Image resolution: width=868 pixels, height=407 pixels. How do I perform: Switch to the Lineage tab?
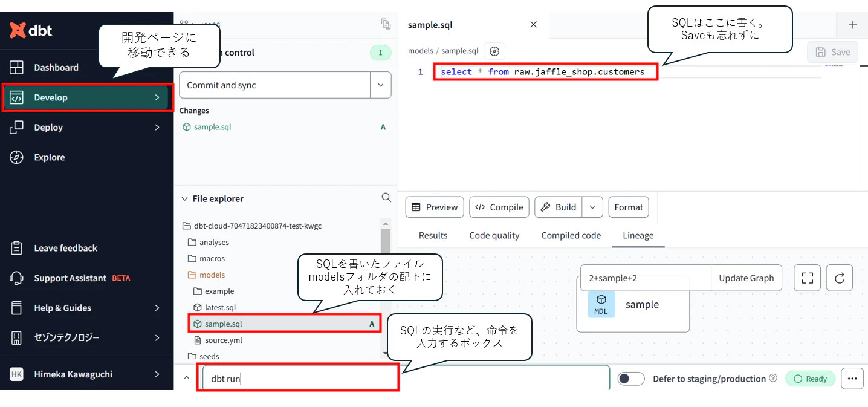coord(638,235)
